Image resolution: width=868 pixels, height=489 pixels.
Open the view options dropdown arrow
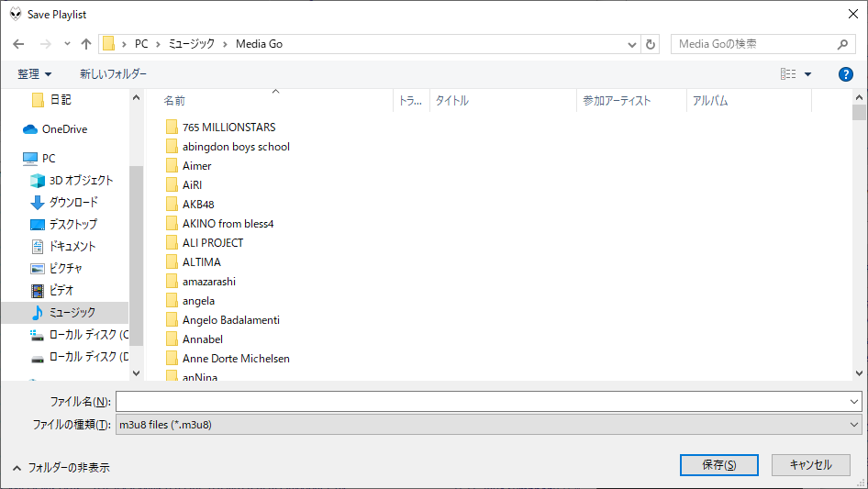click(807, 74)
